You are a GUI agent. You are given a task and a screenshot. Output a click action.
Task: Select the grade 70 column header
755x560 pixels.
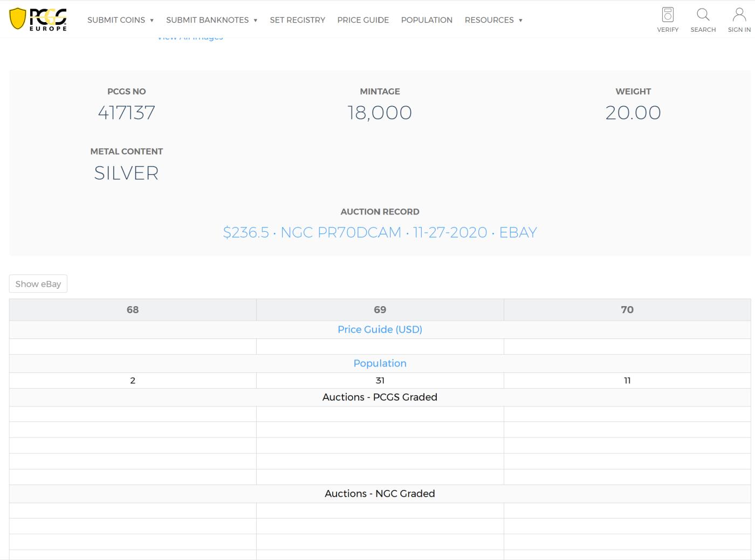tap(627, 310)
